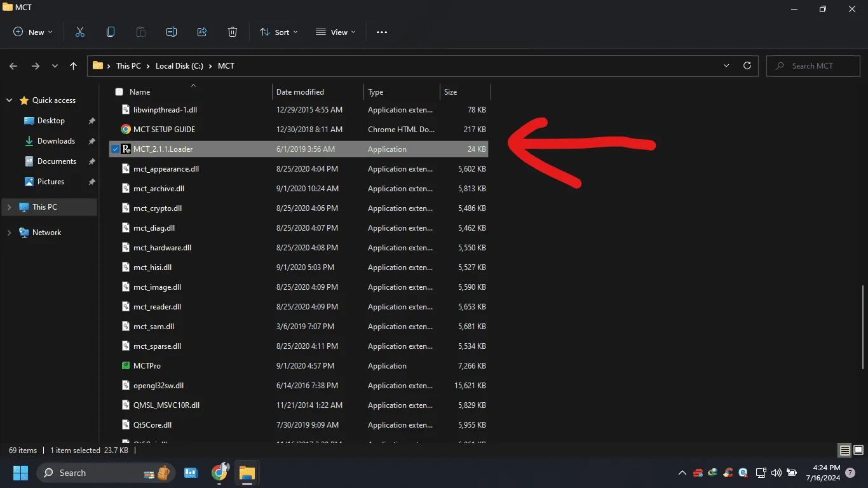Image resolution: width=868 pixels, height=488 pixels.
Task: Click the Chrome icon of MCT SETUP GUIDE
Action: tap(126, 129)
